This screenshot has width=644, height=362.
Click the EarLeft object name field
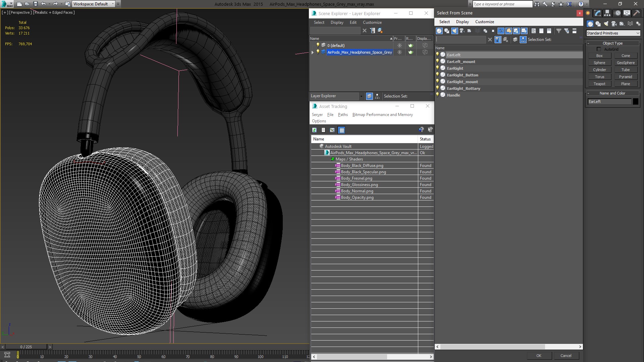coord(609,102)
